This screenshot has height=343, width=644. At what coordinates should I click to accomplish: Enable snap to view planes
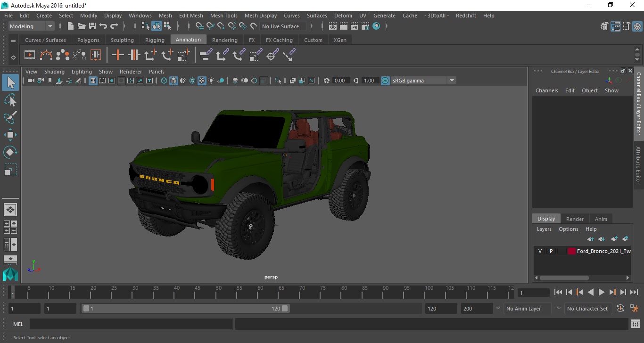coord(243,26)
